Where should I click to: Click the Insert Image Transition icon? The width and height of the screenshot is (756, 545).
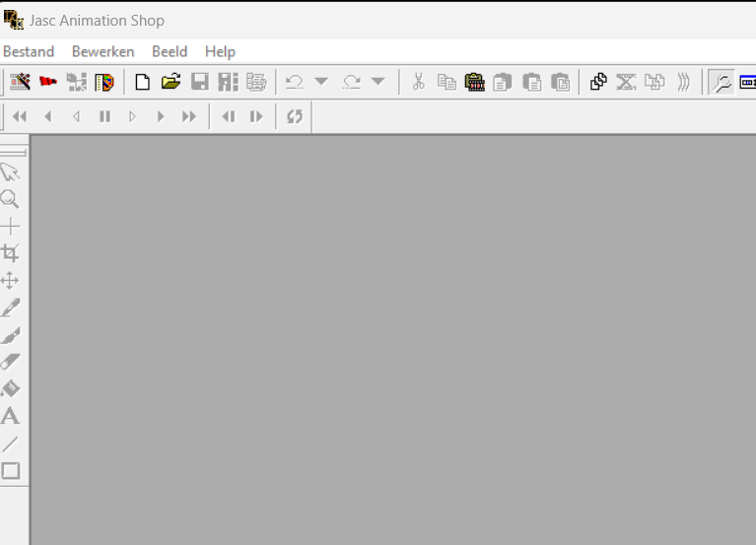683,82
